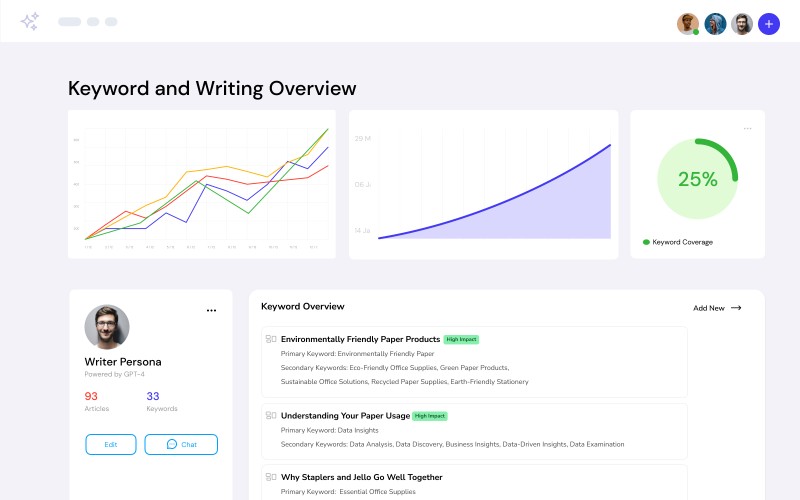
Task: Open Environmentally Friendly Paper Products entry title
Action: click(360, 339)
